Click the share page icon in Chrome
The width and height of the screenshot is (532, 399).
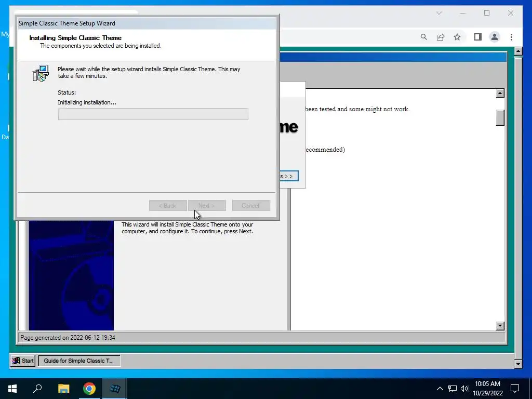pos(441,37)
